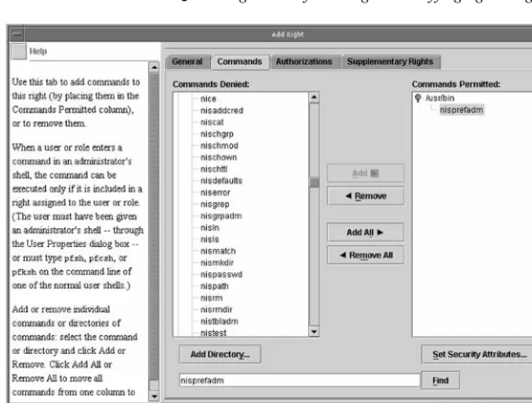Select nisln in Commands Denied
Screen dimensions: 532x403
210,227
